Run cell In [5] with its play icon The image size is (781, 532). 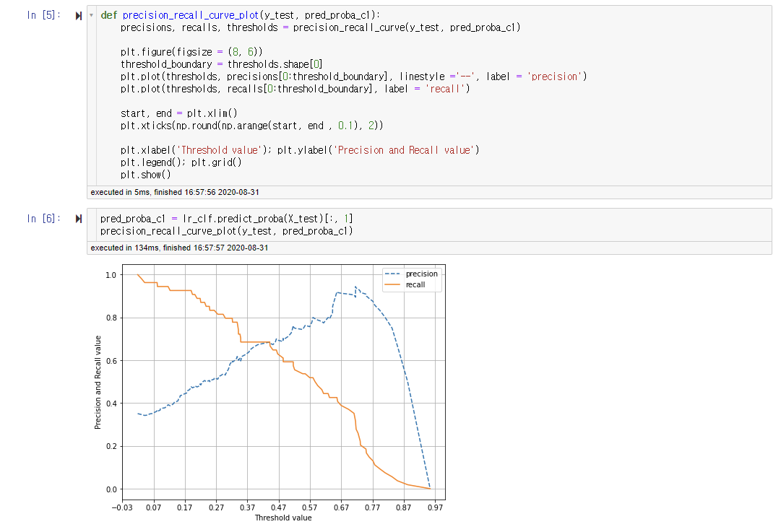79,16
